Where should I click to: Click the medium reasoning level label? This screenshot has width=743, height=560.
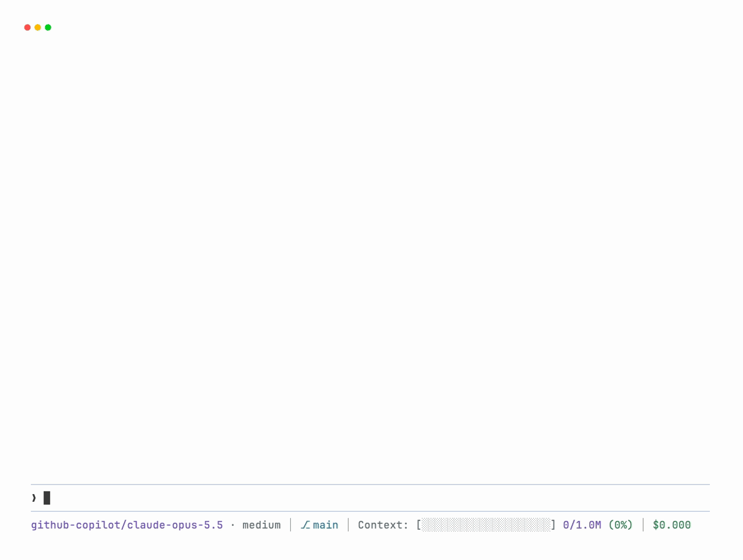click(x=261, y=525)
